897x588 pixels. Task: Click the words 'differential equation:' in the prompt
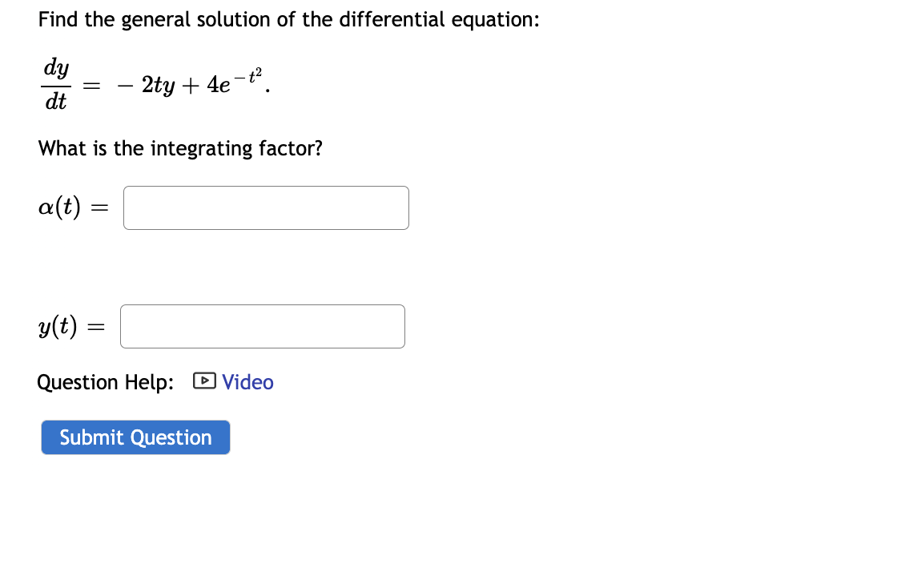coord(439,19)
